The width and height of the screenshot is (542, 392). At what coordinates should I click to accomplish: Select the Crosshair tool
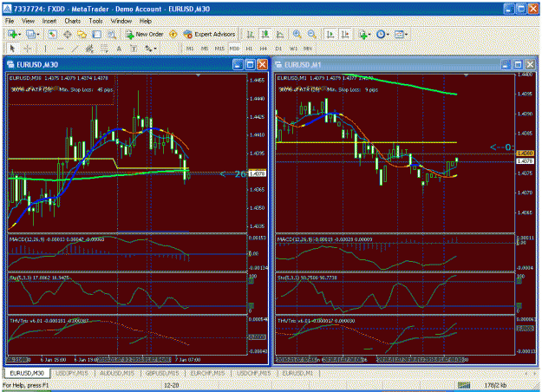28,49
